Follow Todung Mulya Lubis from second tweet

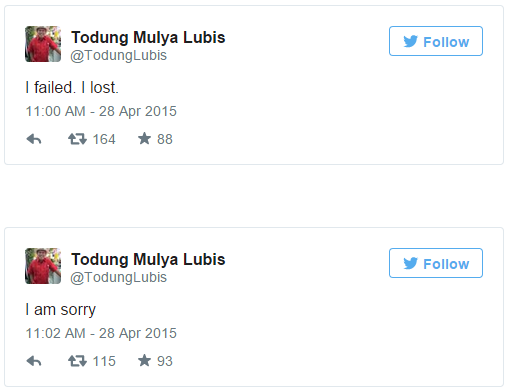(436, 263)
